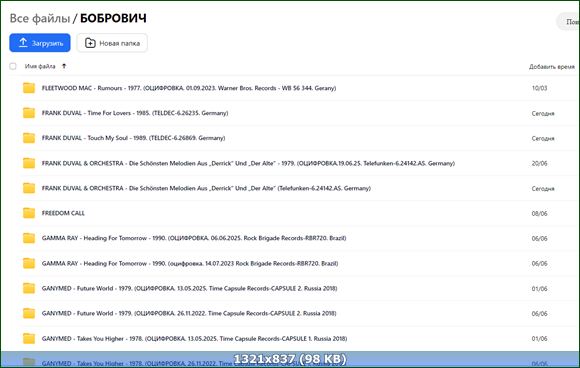Open folder icon of GAMMA RAY оцифровка 14.07.2023

coord(29,263)
